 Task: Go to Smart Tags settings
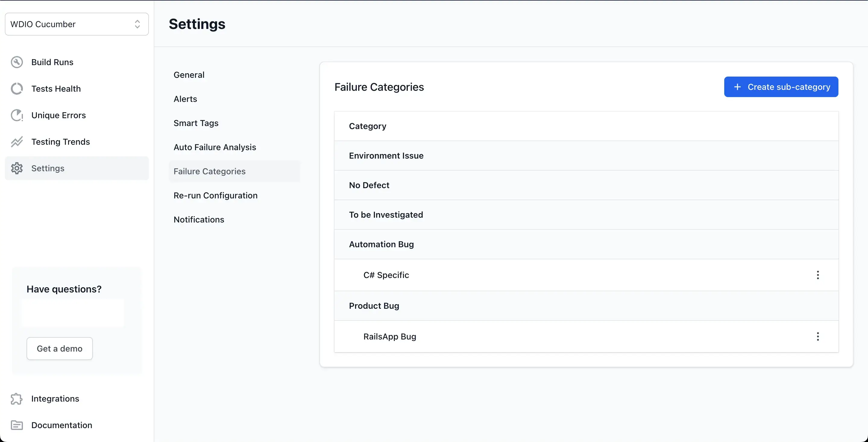196,123
